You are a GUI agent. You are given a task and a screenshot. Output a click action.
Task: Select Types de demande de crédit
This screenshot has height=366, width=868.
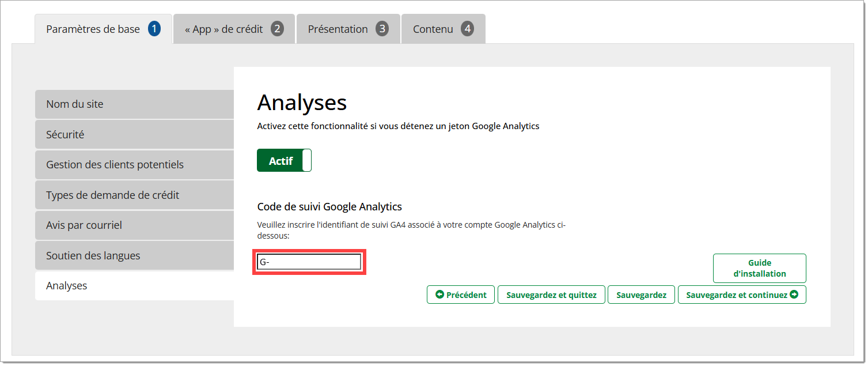(x=134, y=195)
